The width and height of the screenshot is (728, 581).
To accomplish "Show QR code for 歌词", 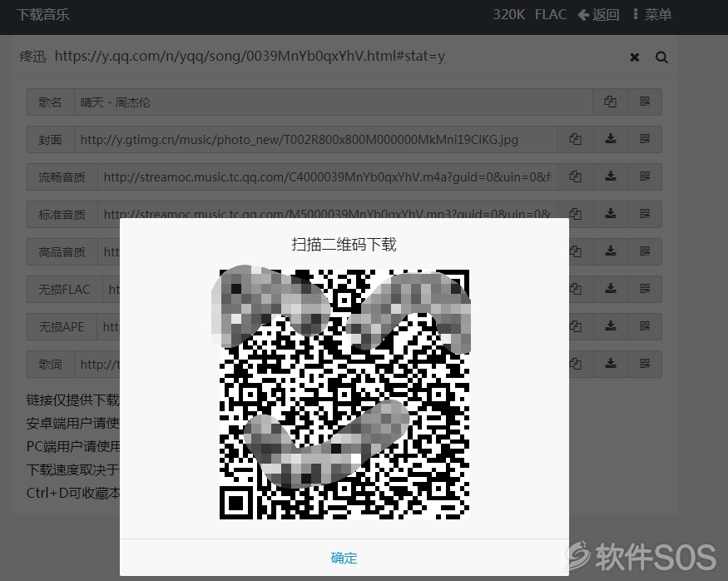I will pyautogui.click(x=645, y=364).
